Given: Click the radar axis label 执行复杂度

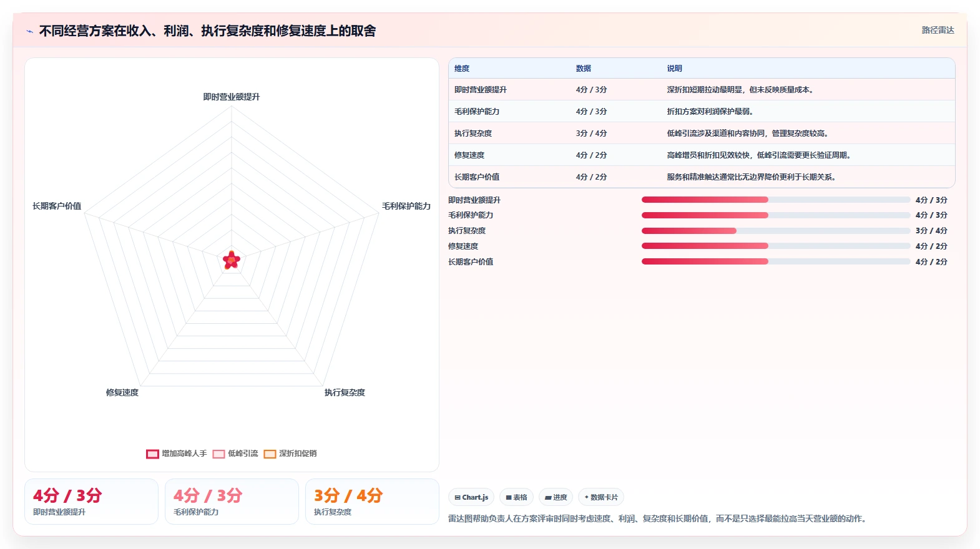Looking at the screenshot, I should click(x=345, y=392).
